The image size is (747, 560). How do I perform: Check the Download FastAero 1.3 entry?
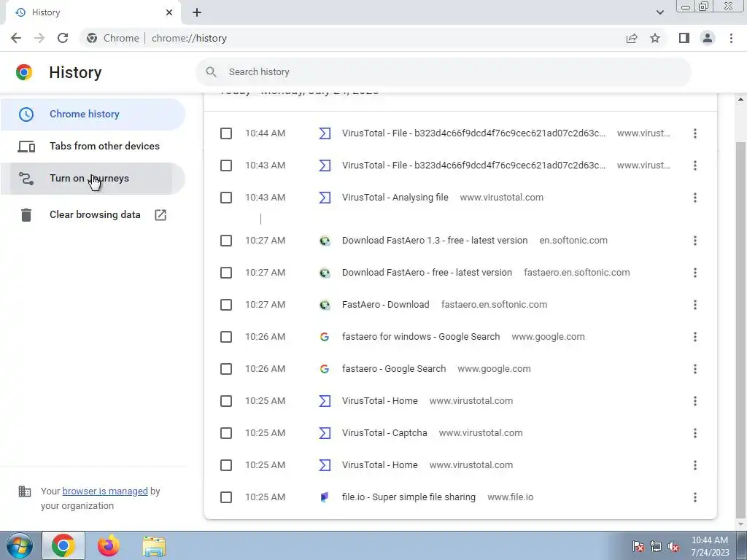(226, 241)
